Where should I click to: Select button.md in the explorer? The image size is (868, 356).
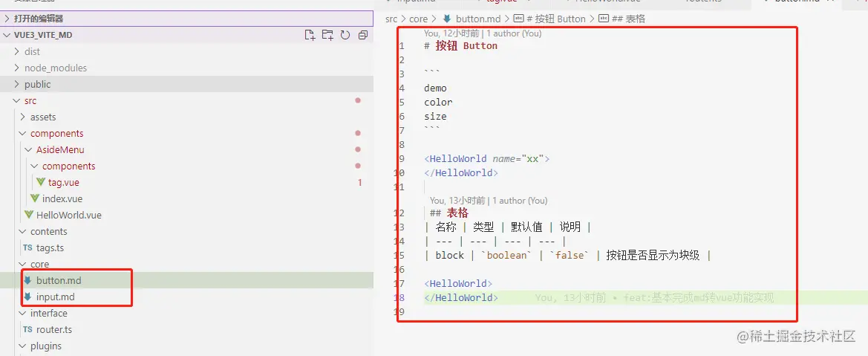coord(59,281)
